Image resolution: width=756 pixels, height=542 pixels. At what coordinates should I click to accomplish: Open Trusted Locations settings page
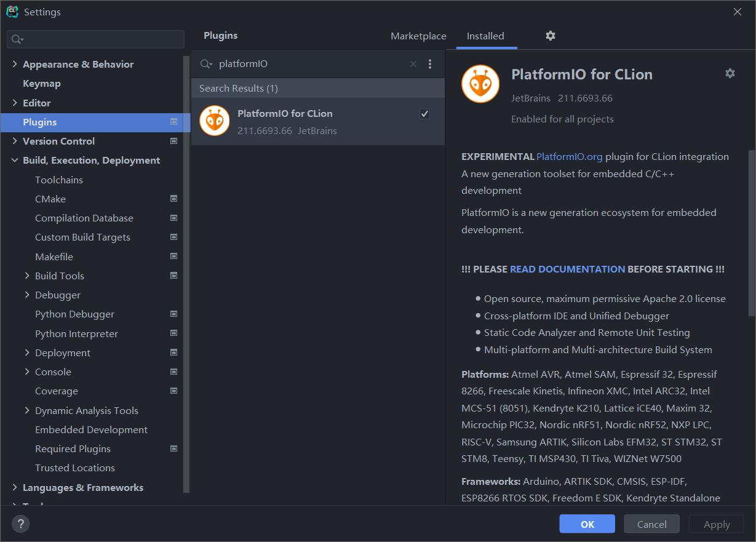75,468
